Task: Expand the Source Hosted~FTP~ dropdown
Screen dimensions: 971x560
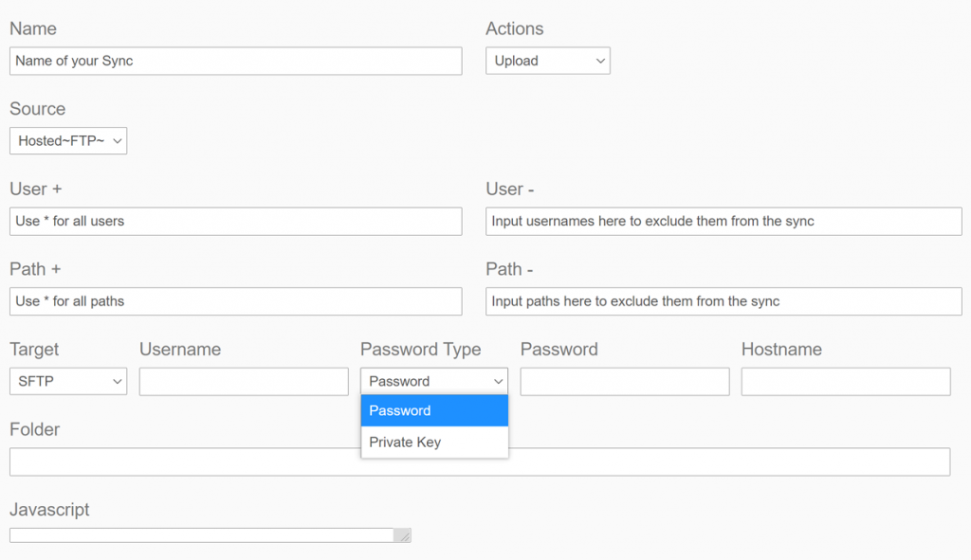Action: tap(68, 140)
